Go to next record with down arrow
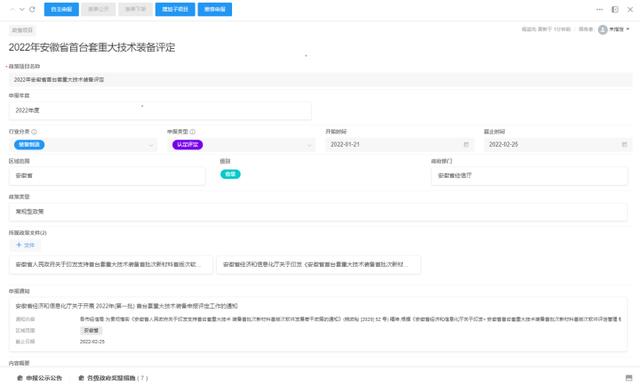The image size is (640, 387). tap(22, 9)
